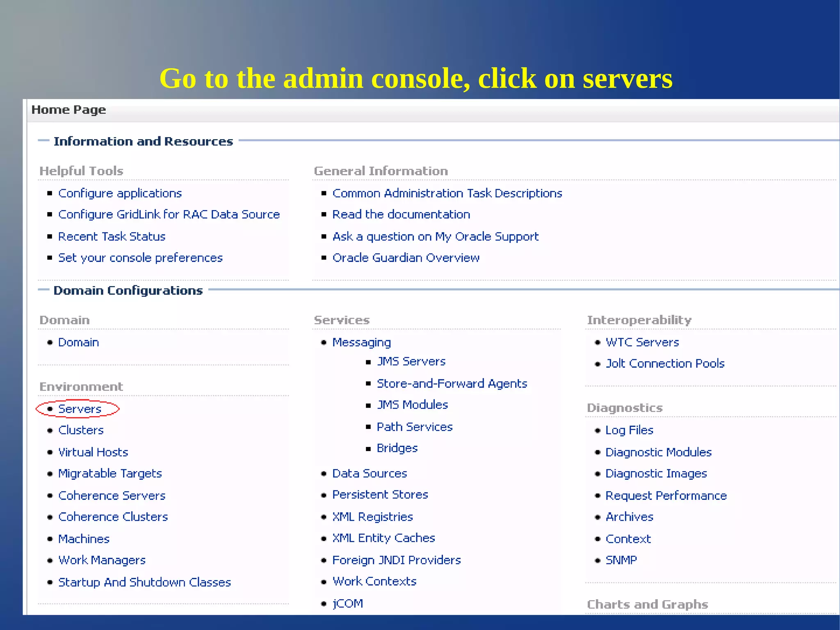
Task: Open Set your console preferences
Action: point(140,258)
